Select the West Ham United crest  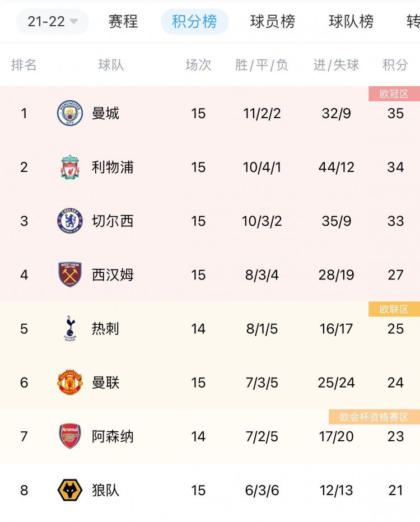coord(70,274)
